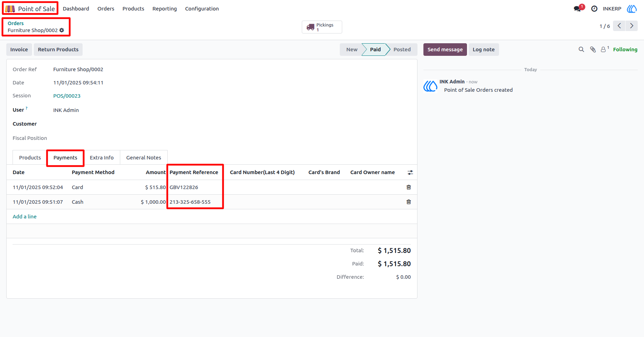Delete the Cash payment line with trash icon
This screenshot has height=337, width=644.
click(409, 202)
